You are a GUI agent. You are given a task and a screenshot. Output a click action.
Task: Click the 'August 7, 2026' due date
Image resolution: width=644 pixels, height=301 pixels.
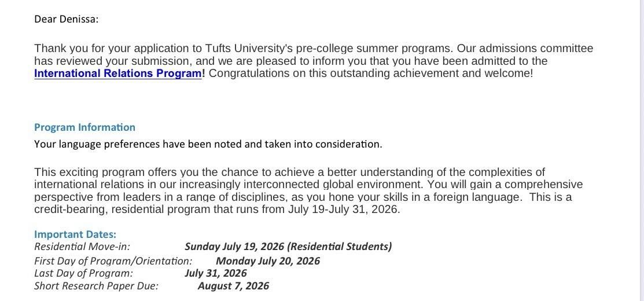(x=233, y=286)
